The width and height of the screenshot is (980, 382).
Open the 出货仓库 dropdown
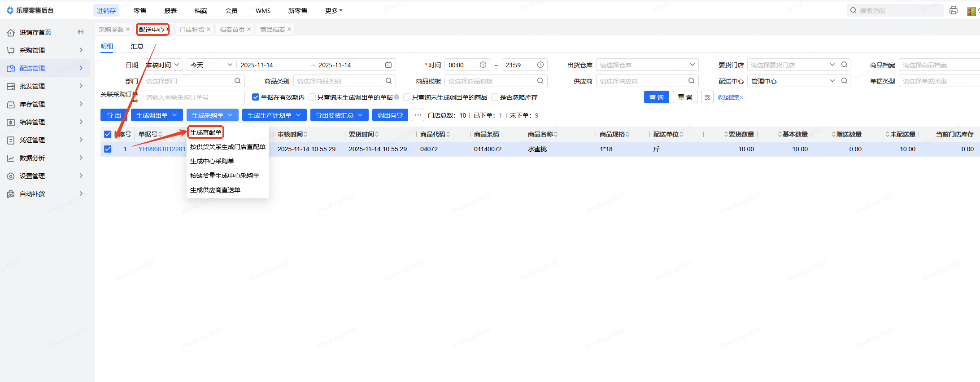[x=647, y=65]
